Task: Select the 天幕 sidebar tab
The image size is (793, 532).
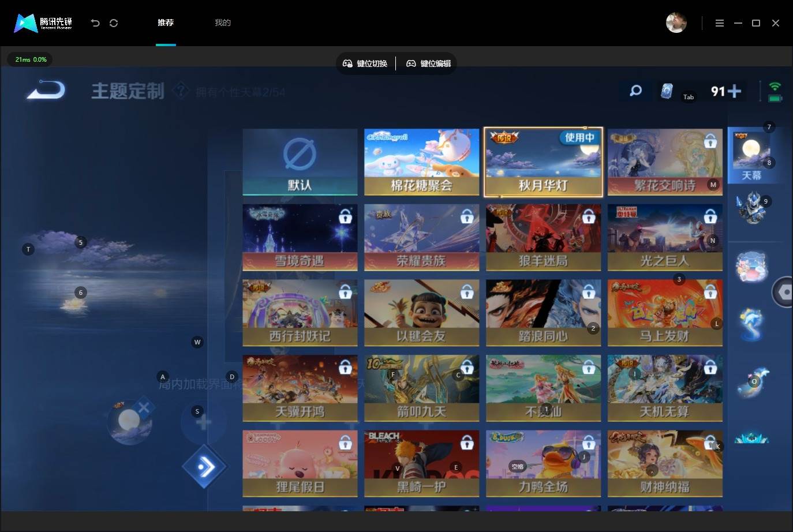Action: pyautogui.click(x=751, y=155)
